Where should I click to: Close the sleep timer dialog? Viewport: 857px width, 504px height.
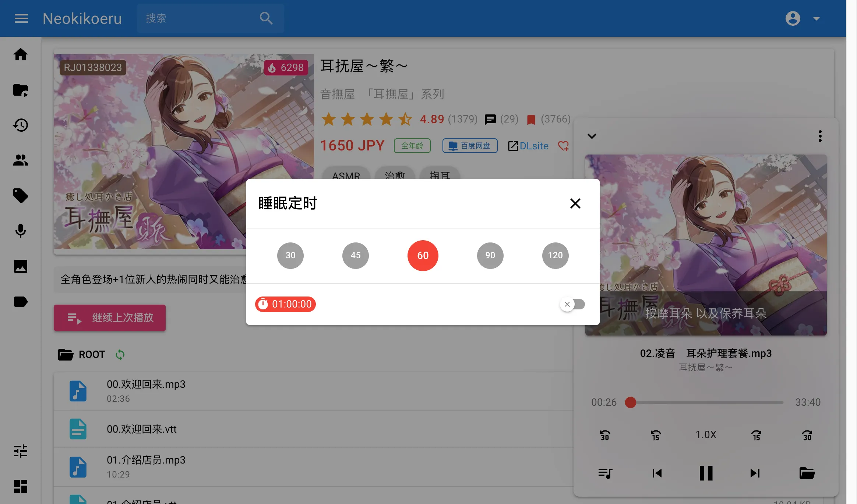tap(575, 203)
